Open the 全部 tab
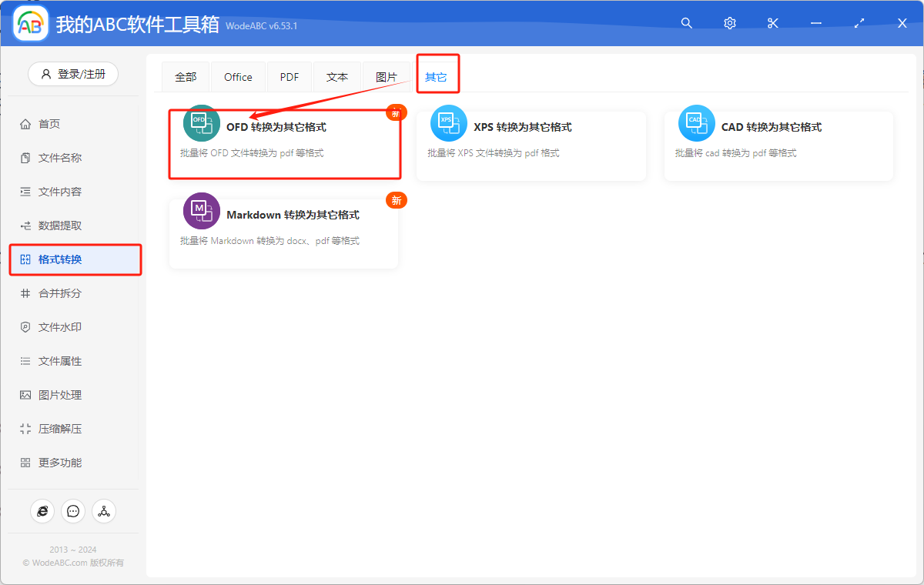The width and height of the screenshot is (924, 585). [186, 77]
